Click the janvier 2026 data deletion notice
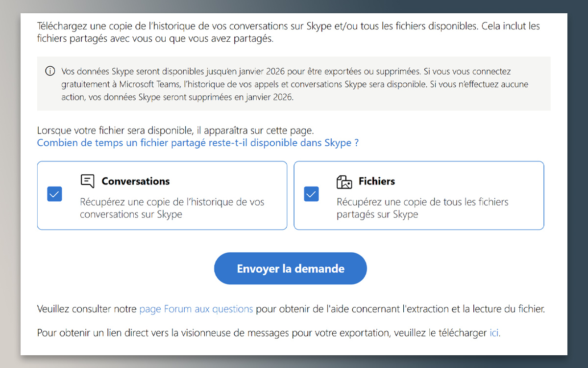 [294, 84]
